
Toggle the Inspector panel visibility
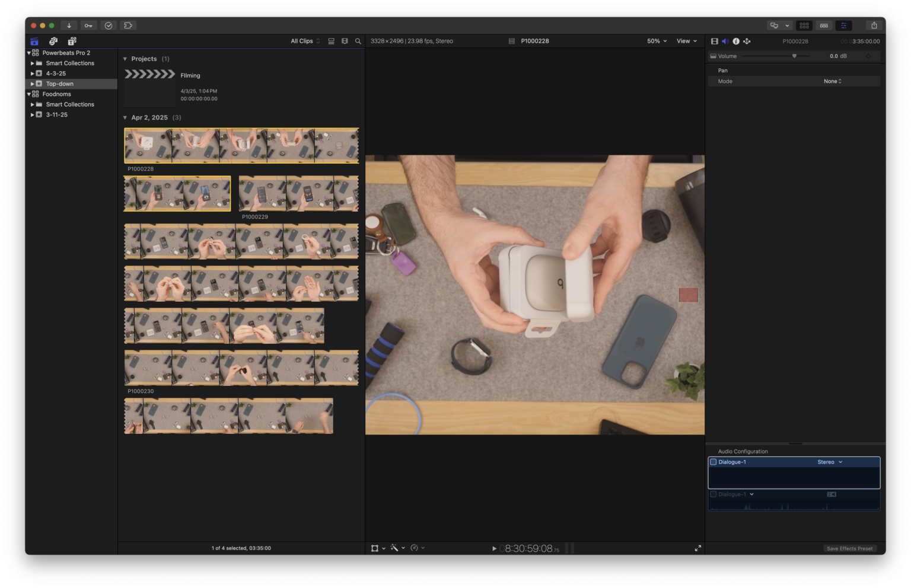(x=843, y=25)
